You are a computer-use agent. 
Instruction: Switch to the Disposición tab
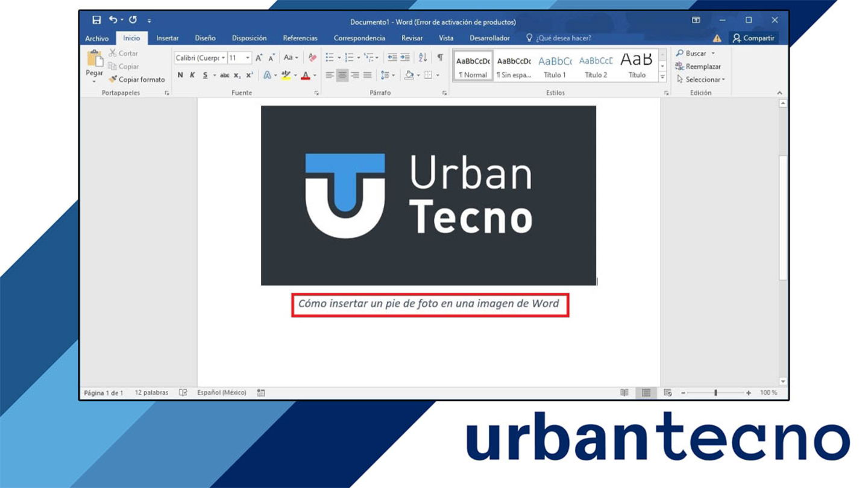click(249, 39)
